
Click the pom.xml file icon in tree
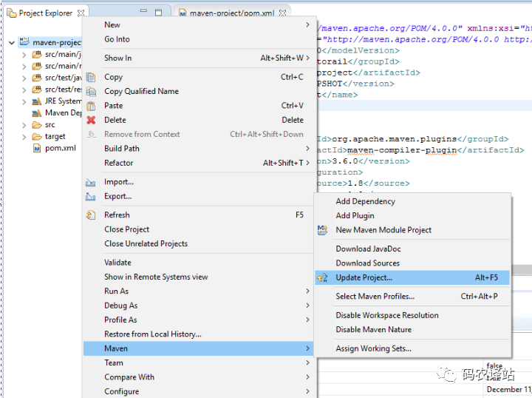[37, 149]
